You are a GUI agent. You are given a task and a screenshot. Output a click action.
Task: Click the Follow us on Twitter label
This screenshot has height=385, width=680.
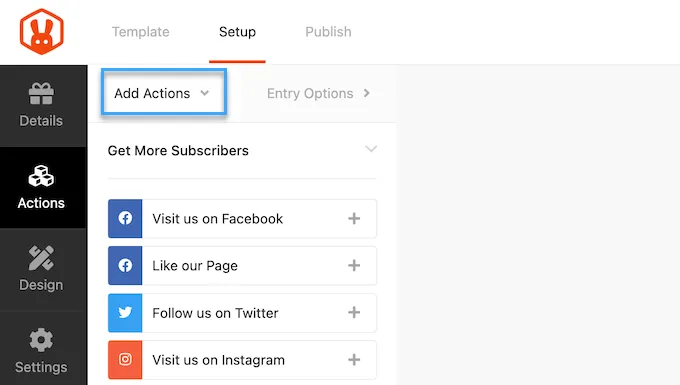coord(215,313)
